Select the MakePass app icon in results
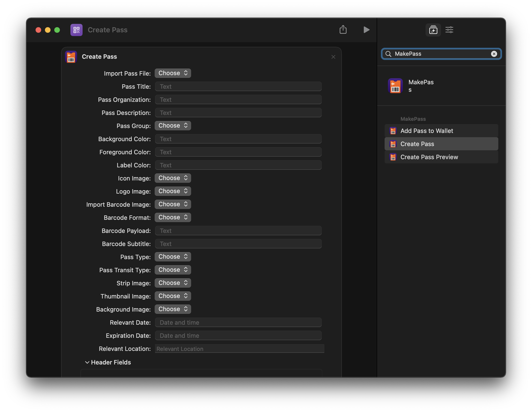 (x=395, y=86)
